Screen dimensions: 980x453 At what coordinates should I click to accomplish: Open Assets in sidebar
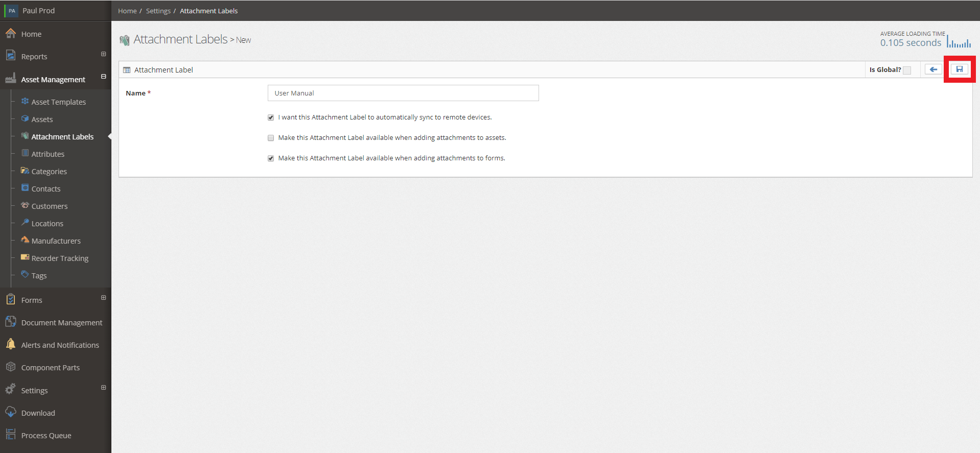42,120
